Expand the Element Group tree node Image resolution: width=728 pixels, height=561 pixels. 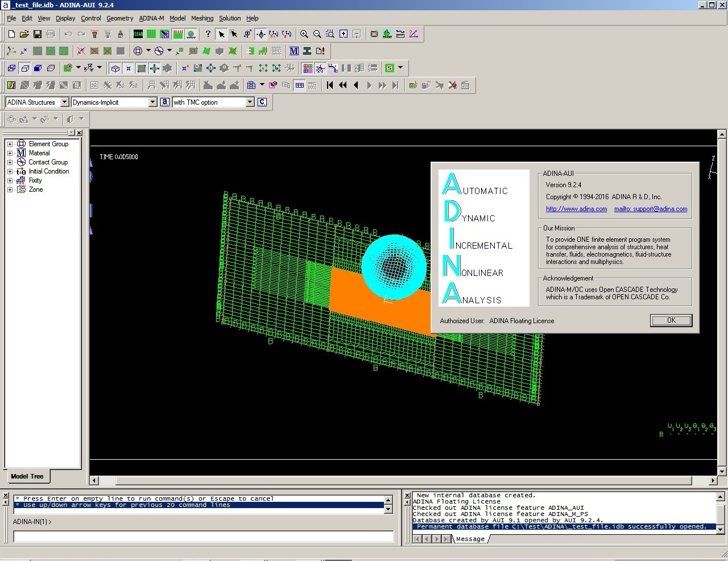point(10,144)
